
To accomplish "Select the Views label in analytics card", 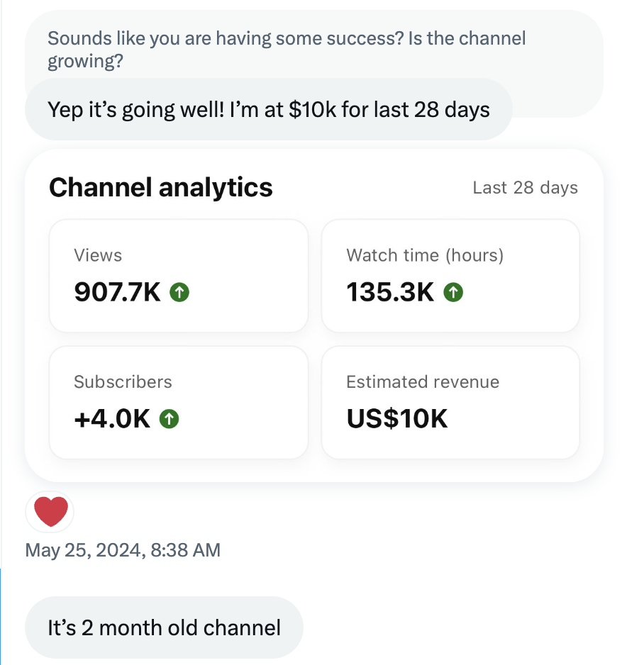I will pos(98,255).
